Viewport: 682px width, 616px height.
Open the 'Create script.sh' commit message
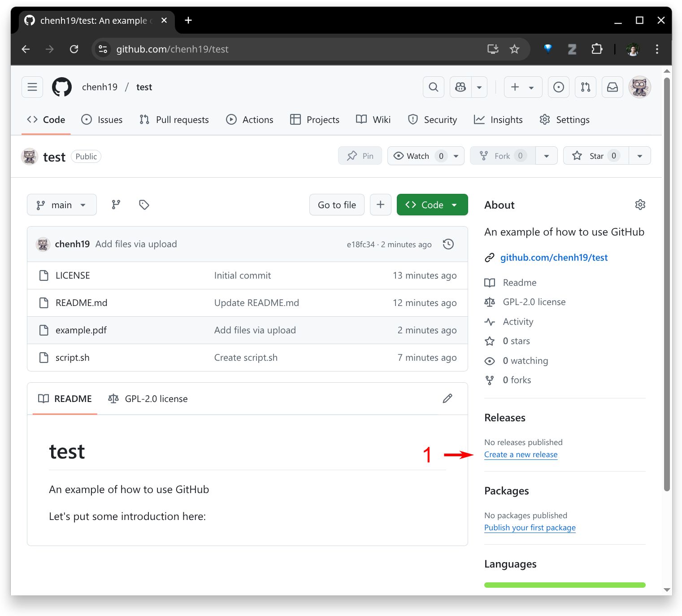click(246, 358)
